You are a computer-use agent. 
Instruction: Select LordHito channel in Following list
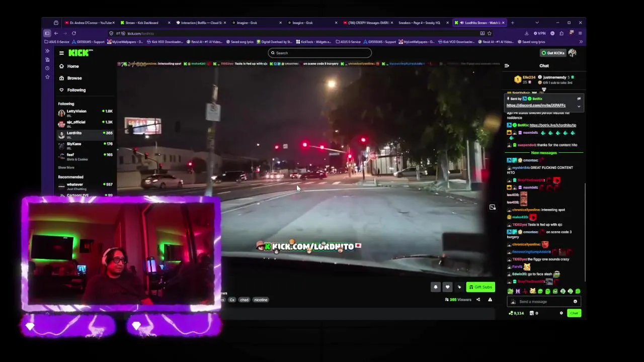tap(85, 135)
